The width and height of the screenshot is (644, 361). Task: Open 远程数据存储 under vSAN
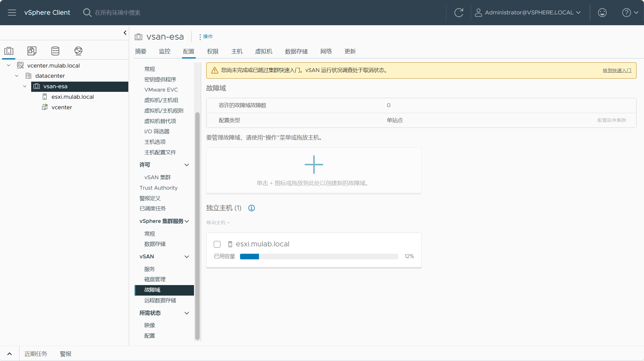160,300
